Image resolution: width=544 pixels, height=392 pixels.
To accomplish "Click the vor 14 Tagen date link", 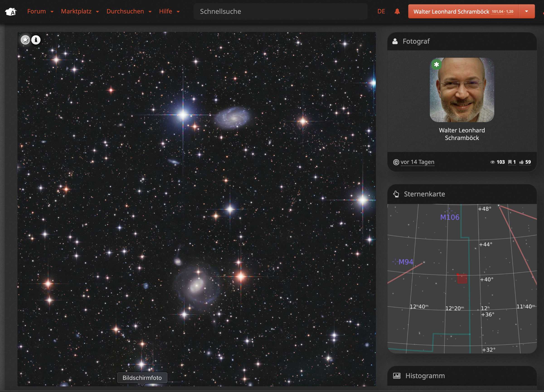I will point(417,162).
